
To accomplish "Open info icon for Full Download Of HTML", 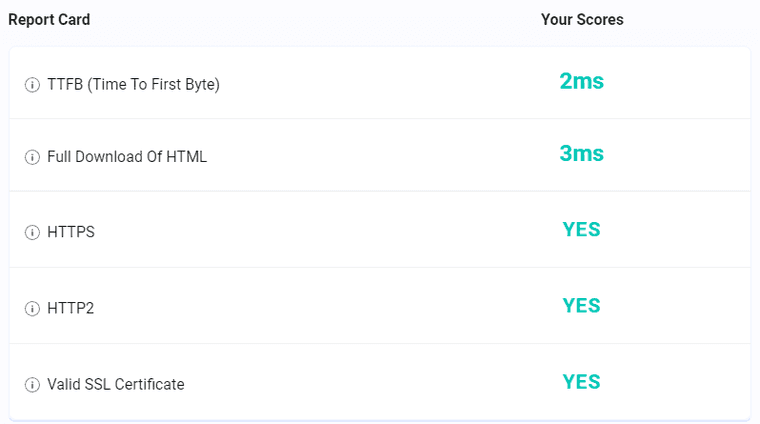I will click(32, 157).
